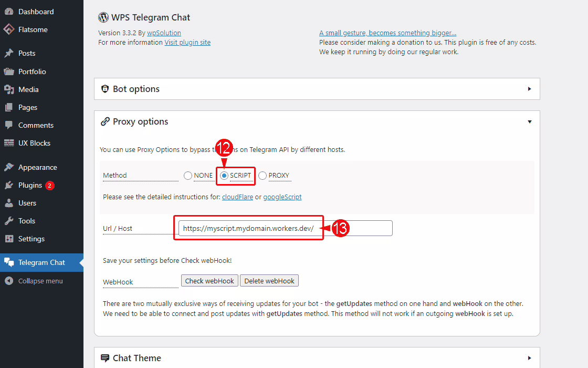Click the Collapse menu arrow icon

click(9, 281)
